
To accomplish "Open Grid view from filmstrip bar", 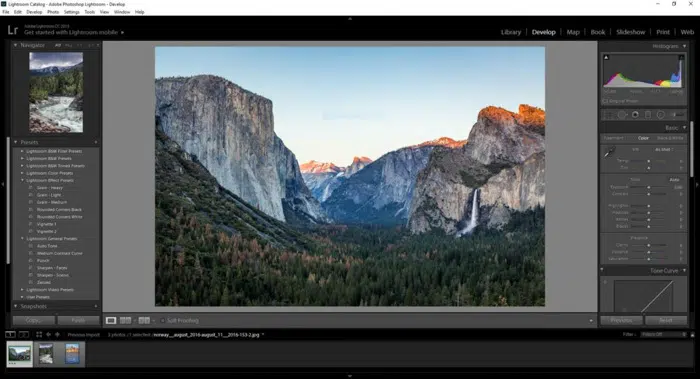I will click(39, 334).
